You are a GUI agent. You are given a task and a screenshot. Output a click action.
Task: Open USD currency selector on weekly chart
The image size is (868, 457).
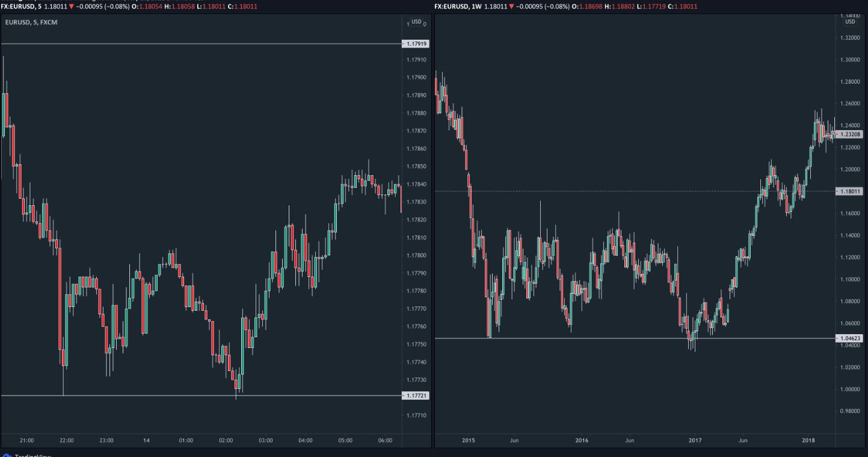[850, 22]
